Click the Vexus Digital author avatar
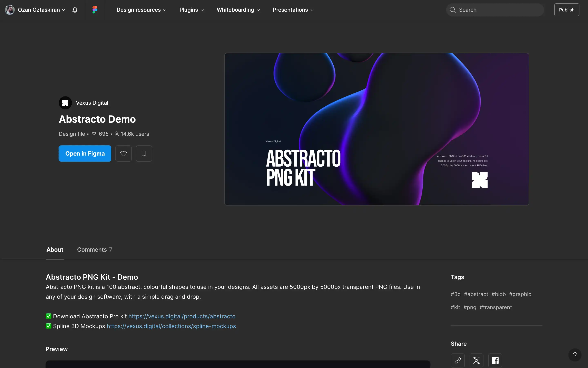 (65, 103)
